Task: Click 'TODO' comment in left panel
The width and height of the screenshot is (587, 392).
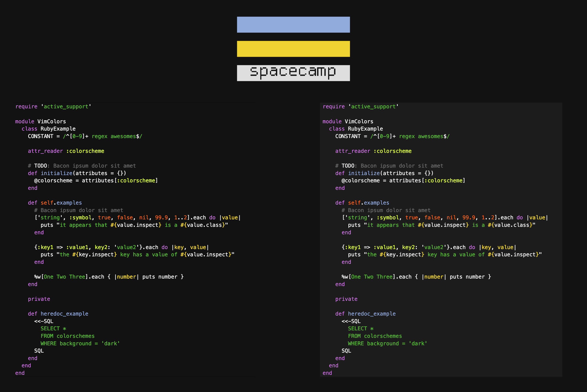Action: tap(41, 166)
